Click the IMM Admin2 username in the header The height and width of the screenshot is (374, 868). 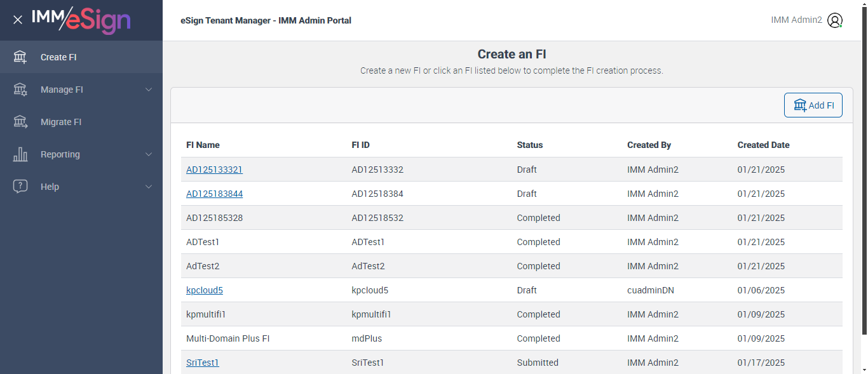pyautogui.click(x=796, y=20)
